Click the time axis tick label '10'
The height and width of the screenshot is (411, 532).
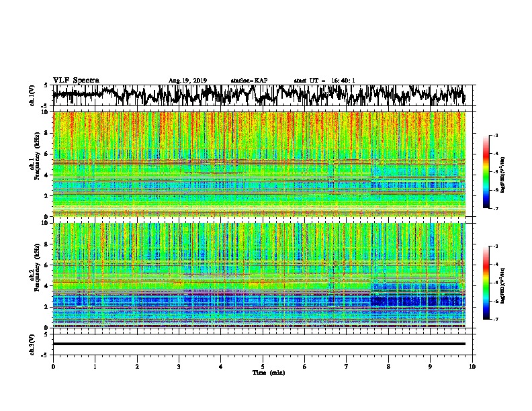[x=472, y=367]
